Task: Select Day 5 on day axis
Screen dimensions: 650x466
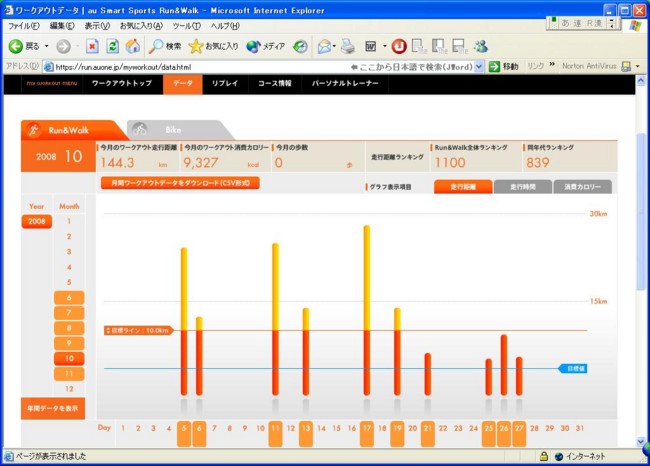Action: [184, 434]
